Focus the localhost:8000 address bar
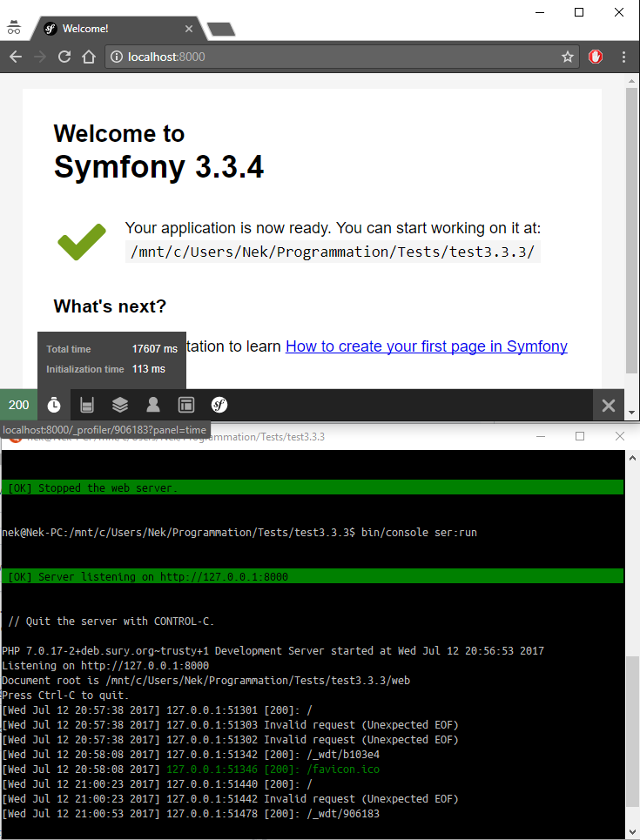 coord(342,57)
